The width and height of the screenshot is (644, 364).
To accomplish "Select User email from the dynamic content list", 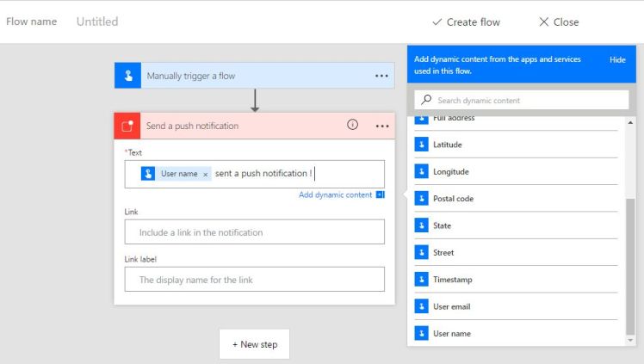I will [x=451, y=306].
